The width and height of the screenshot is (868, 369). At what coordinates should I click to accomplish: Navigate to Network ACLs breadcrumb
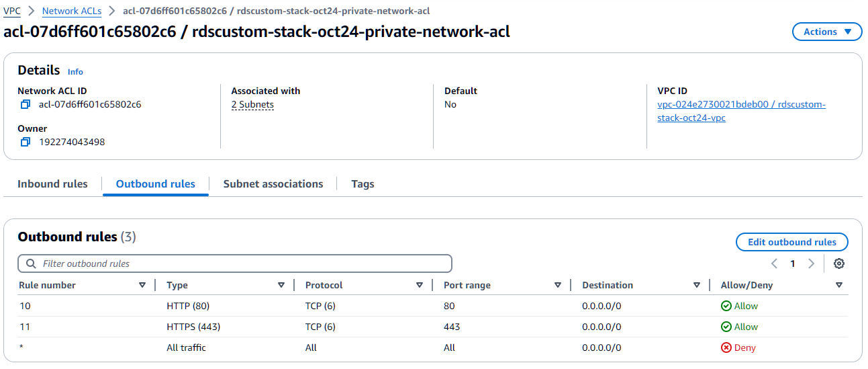coord(72,11)
